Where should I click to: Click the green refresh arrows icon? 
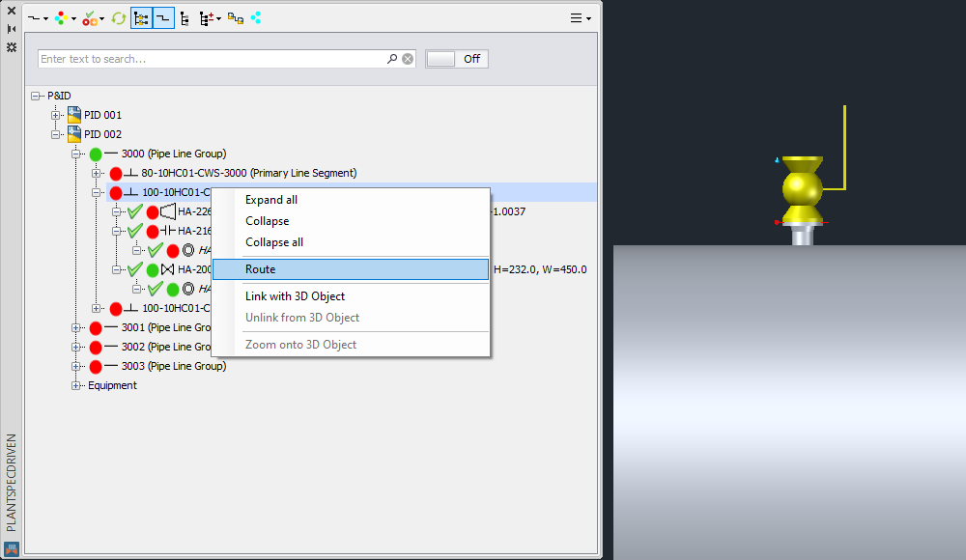[x=118, y=18]
